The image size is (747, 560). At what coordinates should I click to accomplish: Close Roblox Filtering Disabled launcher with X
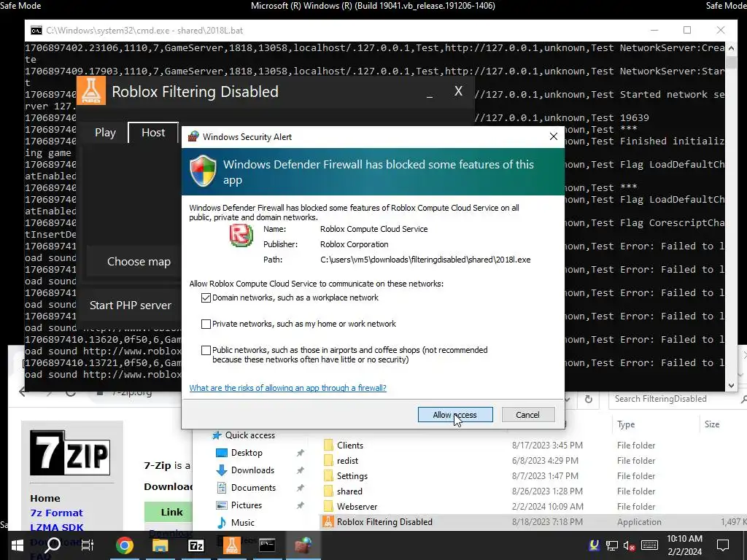[x=458, y=91]
